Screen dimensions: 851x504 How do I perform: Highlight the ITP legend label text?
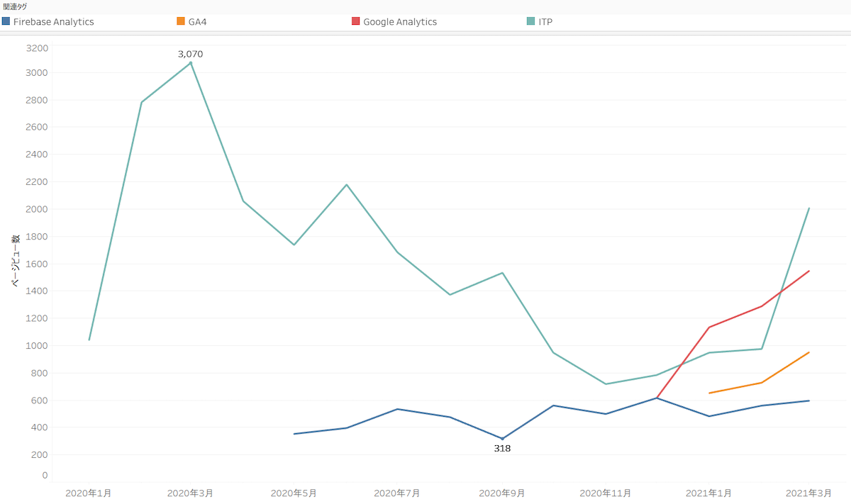(x=545, y=22)
